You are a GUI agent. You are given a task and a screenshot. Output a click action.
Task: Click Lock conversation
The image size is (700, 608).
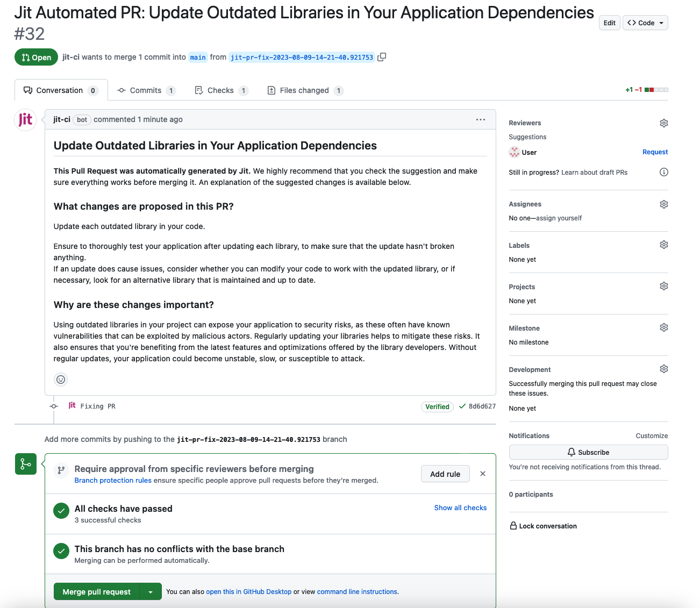tap(543, 526)
